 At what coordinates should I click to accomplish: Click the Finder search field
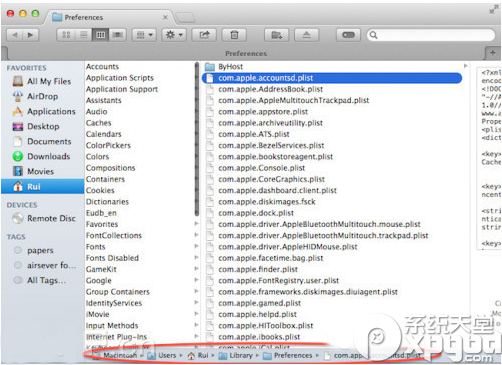[431, 35]
